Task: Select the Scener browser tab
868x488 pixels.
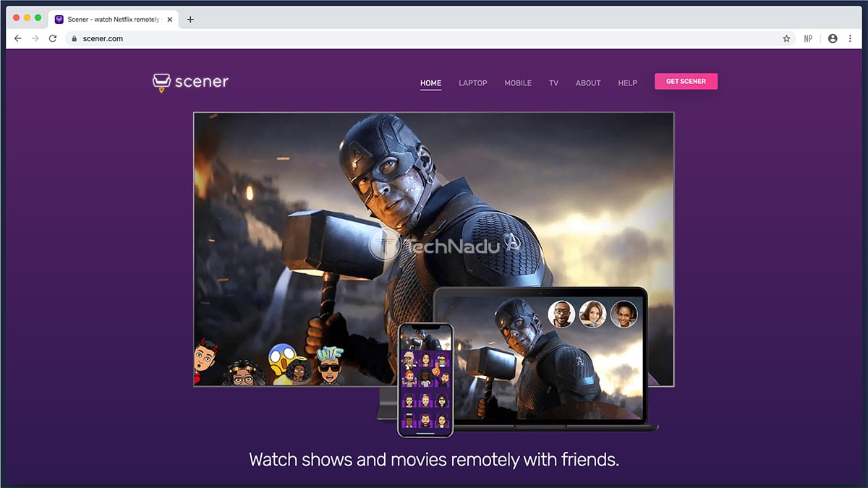Action: coord(114,20)
